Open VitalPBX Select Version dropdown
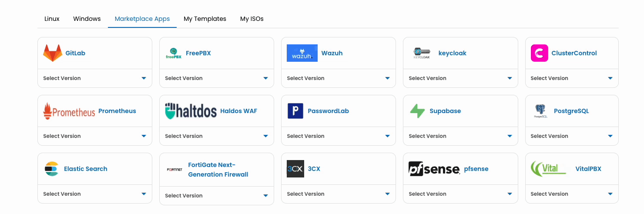The height and width of the screenshot is (214, 644). (572, 194)
